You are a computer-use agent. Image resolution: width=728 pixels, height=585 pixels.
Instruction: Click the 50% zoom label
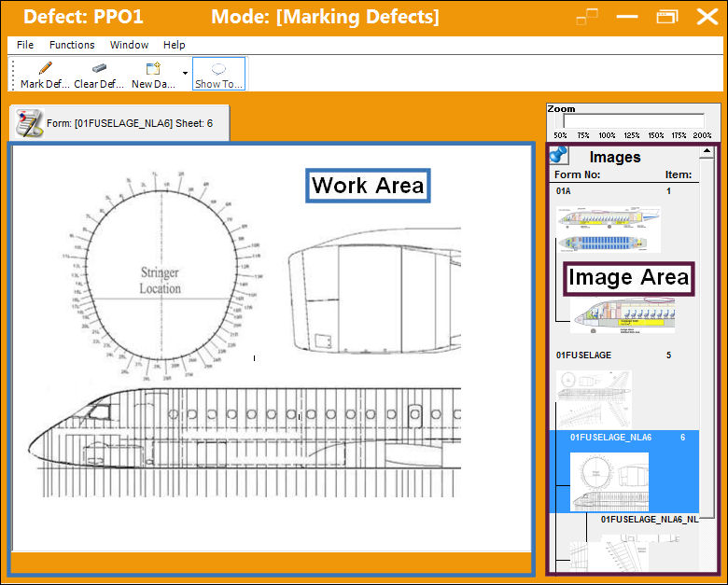click(560, 135)
